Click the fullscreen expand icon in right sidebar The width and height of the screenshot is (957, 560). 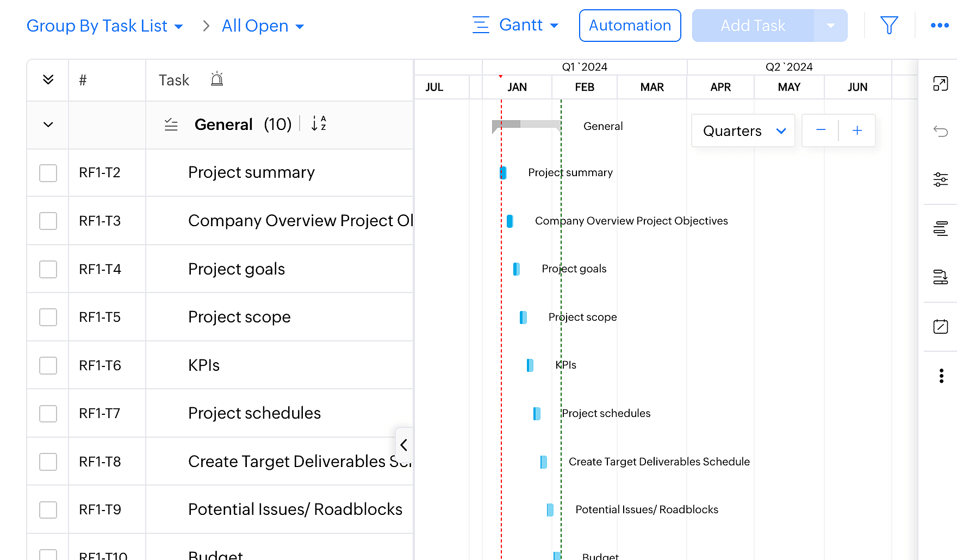(x=940, y=84)
